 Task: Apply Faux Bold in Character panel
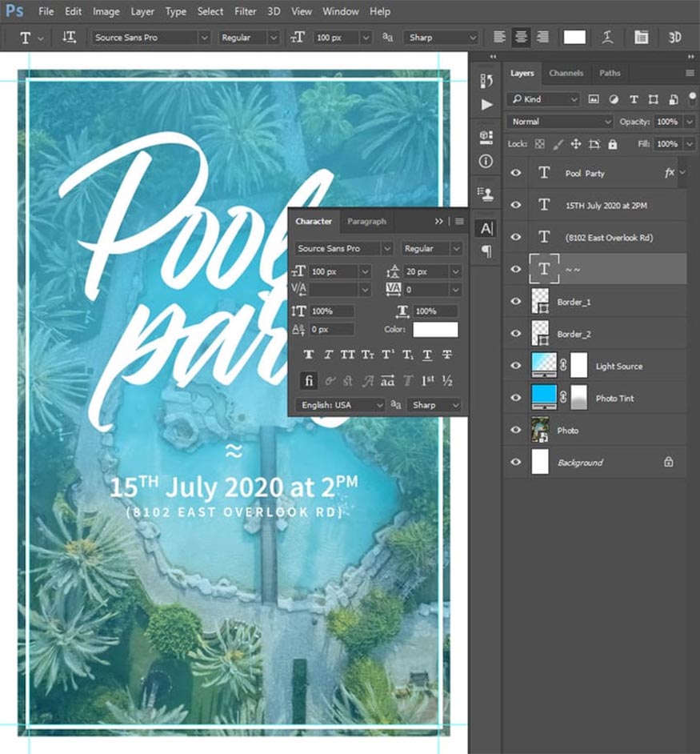[309, 355]
